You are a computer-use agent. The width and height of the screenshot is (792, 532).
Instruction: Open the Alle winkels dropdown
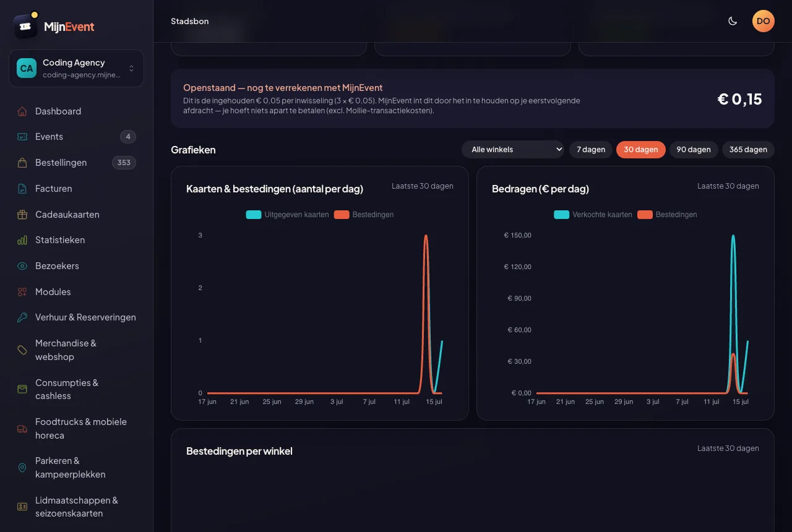(x=513, y=150)
